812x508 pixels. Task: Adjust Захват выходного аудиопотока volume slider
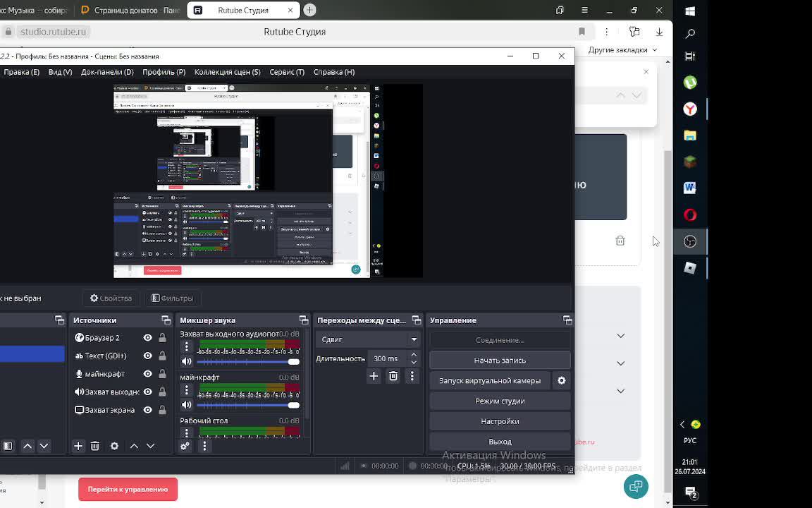pos(248,362)
